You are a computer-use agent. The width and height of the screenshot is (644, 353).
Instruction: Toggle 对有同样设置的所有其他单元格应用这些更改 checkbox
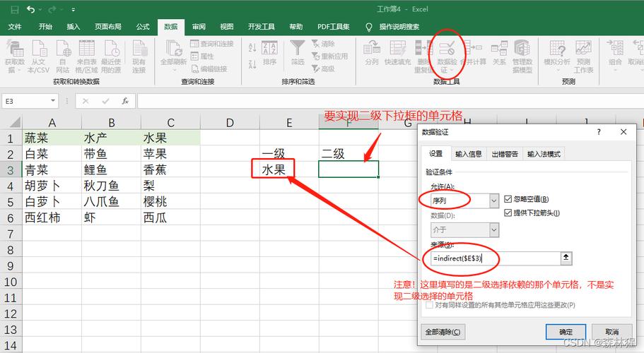(x=429, y=305)
